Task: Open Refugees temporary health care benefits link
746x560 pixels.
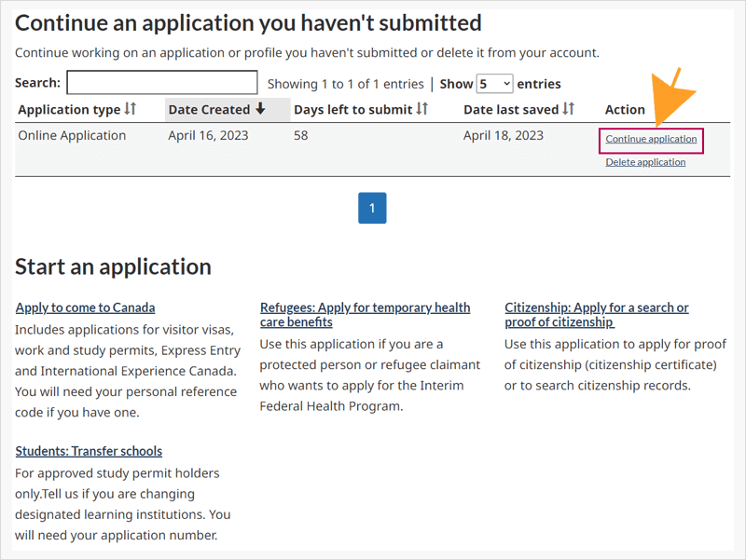Action: point(365,315)
